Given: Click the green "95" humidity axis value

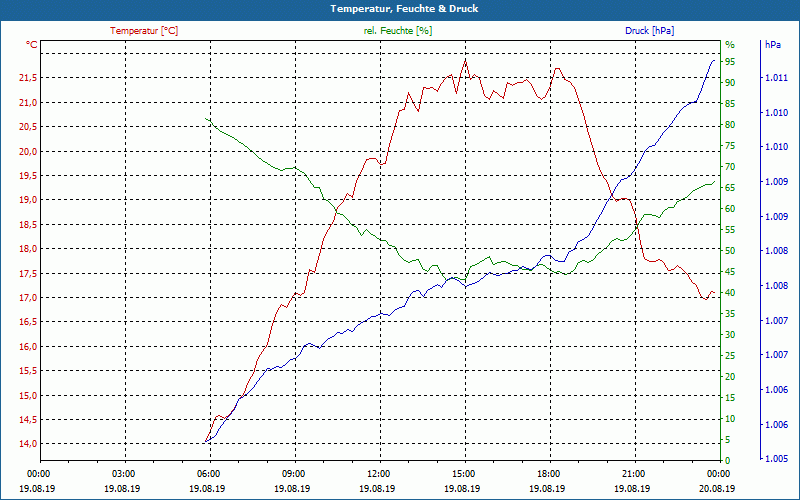Looking at the screenshot, I should pos(730,62).
